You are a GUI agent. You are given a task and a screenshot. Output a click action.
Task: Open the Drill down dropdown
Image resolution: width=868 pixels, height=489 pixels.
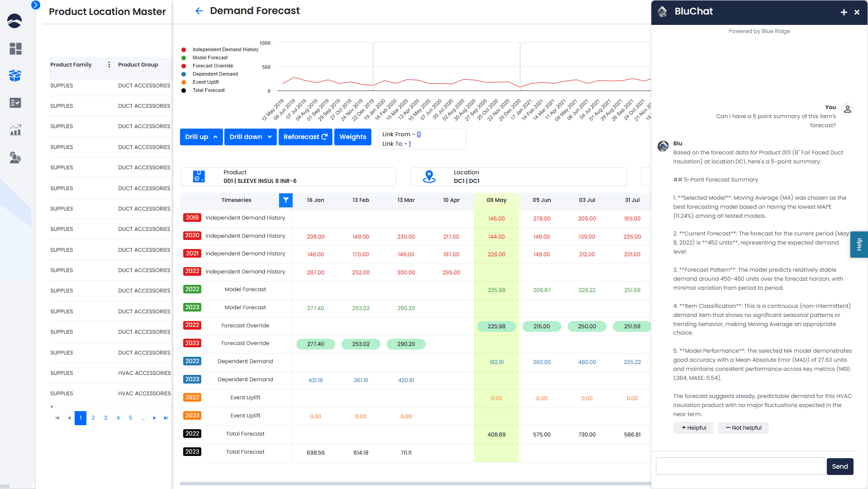251,137
